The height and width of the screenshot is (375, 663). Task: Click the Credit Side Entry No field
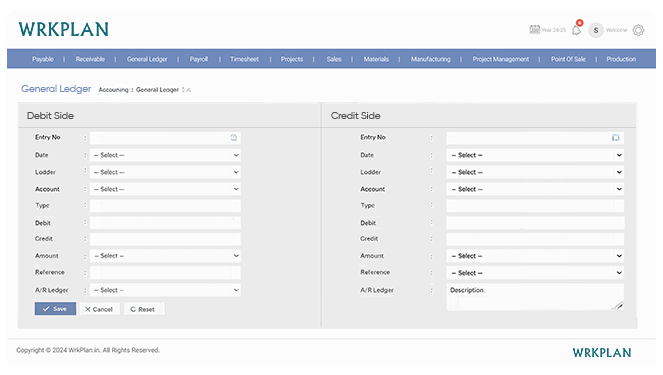(535, 137)
